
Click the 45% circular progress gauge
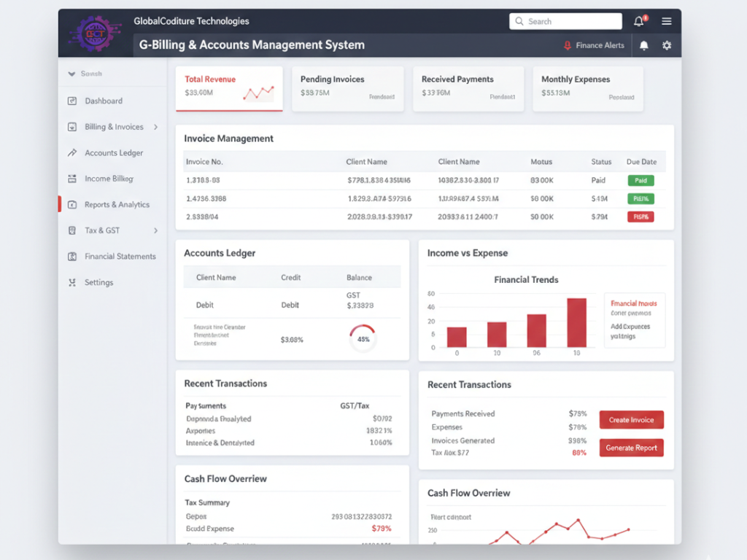363,339
